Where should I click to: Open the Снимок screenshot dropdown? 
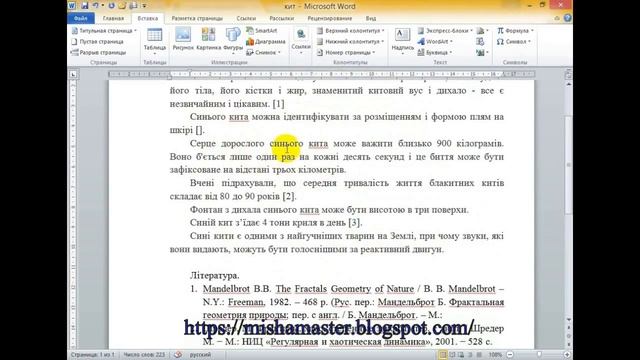tap(263, 52)
